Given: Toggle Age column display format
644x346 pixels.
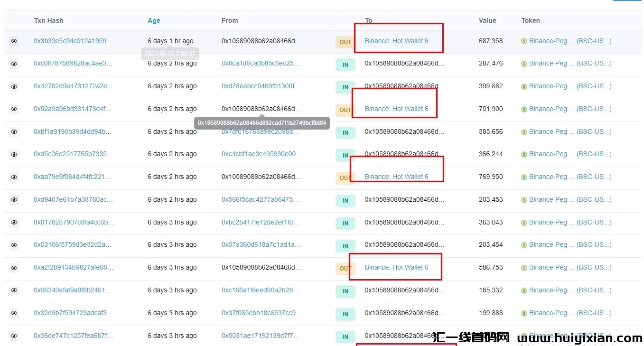Looking at the screenshot, I should [x=154, y=20].
